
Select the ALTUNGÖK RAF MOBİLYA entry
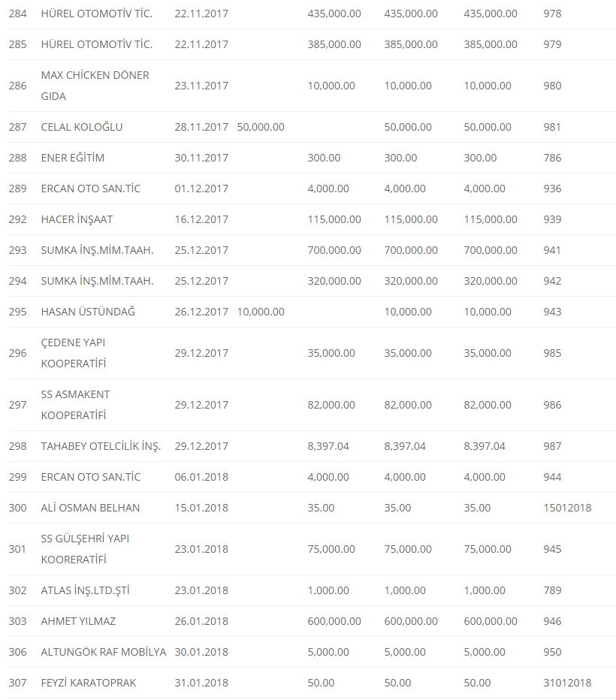[x=104, y=652]
